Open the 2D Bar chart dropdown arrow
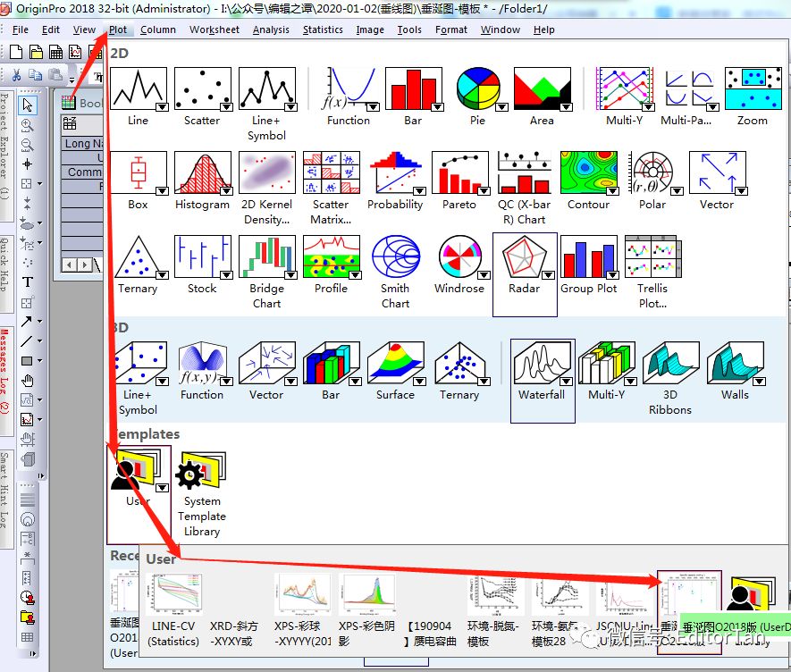The width and height of the screenshot is (791, 672). click(437, 106)
